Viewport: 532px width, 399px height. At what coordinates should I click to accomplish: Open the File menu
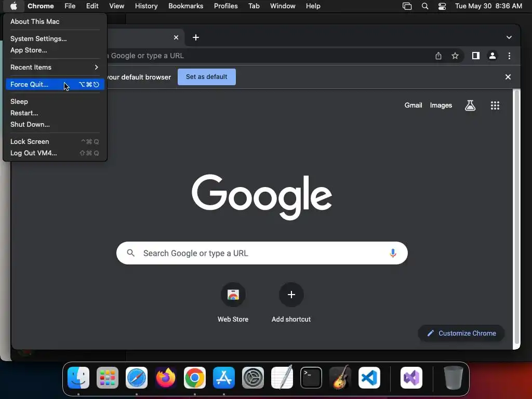click(x=70, y=6)
